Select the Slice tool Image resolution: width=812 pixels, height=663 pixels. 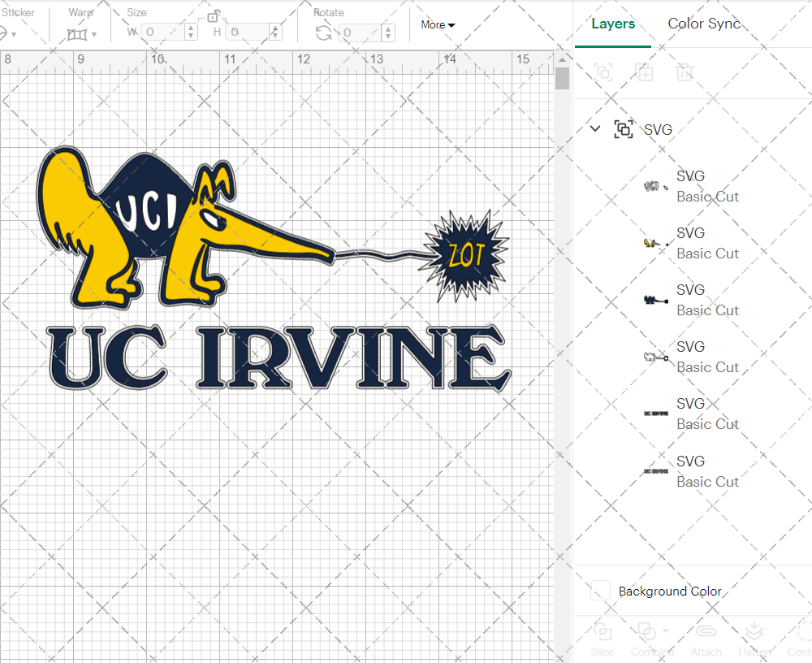point(602,639)
